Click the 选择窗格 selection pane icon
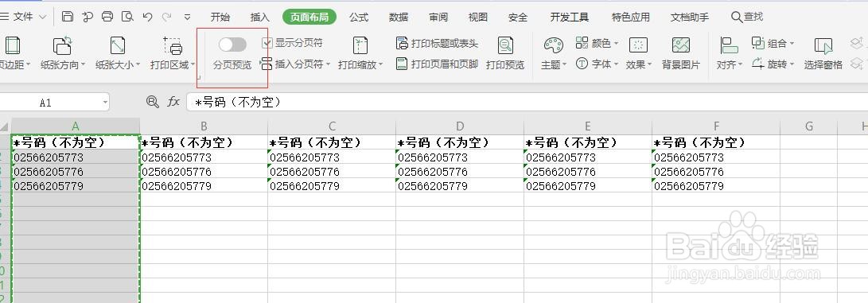The width and height of the screenshot is (868, 303). [823, 45]
